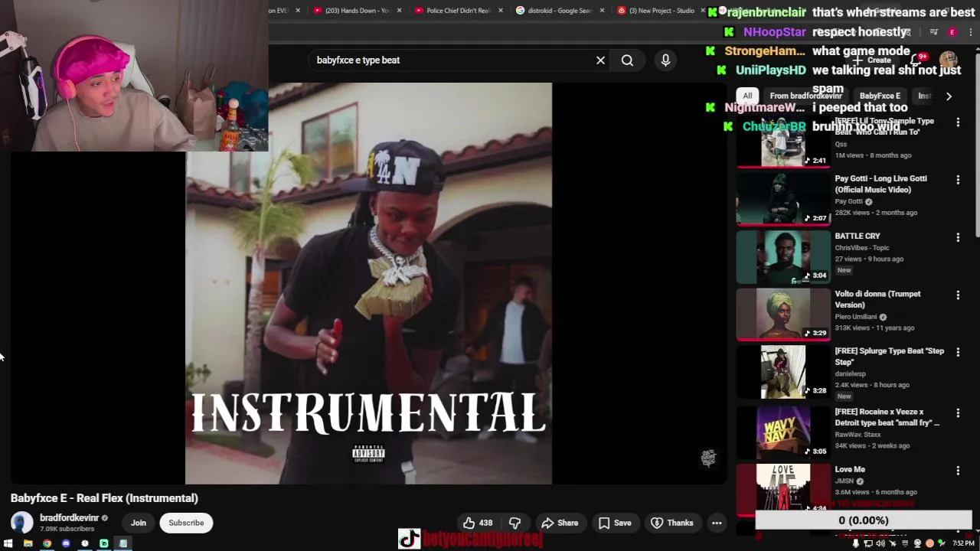Open Windows Start menu
Viewport: 980px width, 551px height.
[x=8, y=543]
